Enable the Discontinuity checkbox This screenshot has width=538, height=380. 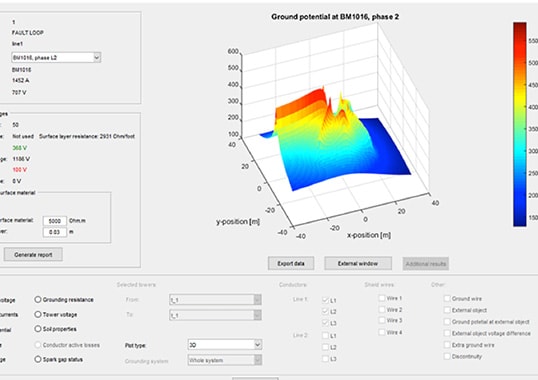tap(447, 356)
